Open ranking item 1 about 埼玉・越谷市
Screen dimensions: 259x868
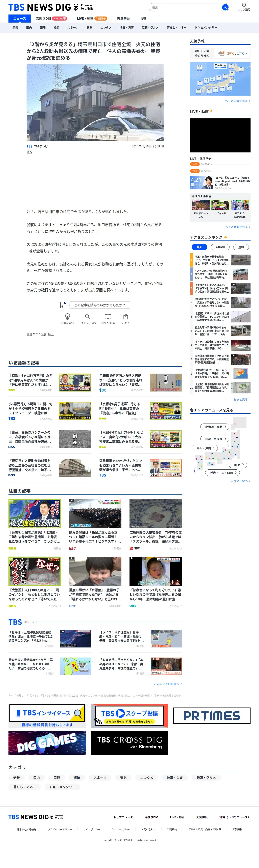click(220, 260)
